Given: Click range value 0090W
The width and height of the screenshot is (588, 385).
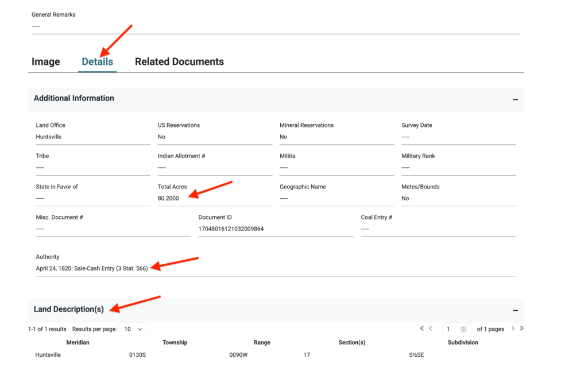Looking at the screenshot, I should coord(238,355).
